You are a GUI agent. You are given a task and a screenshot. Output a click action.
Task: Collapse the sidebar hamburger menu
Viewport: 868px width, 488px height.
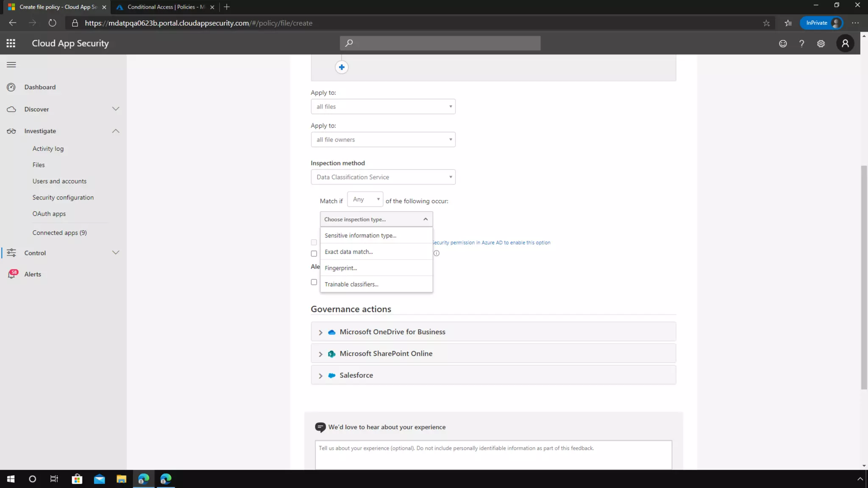click(x=11, y=65)
